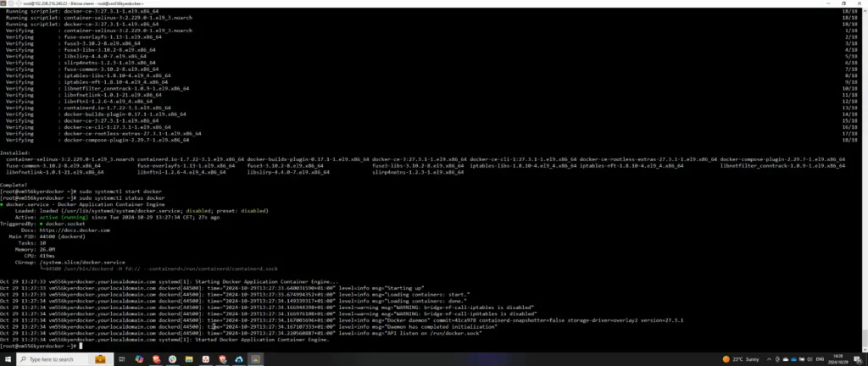Click the terminal scrollbar up arrow
Image resolution: width=868 pixels, height=366 pixels.
(865, 10)
